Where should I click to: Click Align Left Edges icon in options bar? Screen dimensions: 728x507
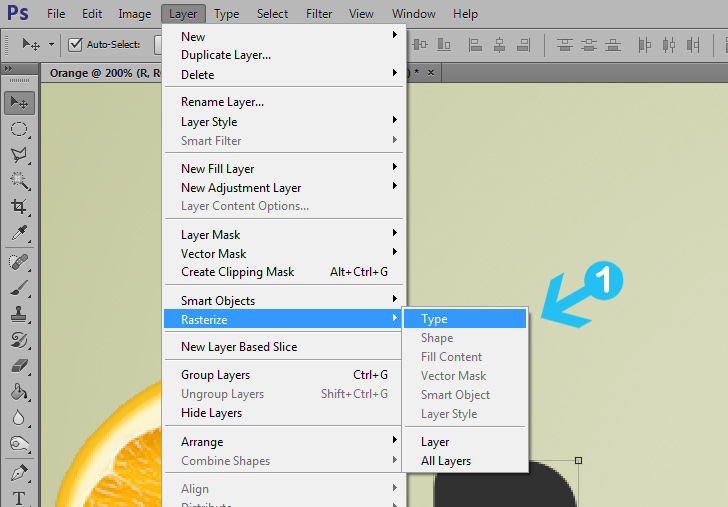pos(475,45)
